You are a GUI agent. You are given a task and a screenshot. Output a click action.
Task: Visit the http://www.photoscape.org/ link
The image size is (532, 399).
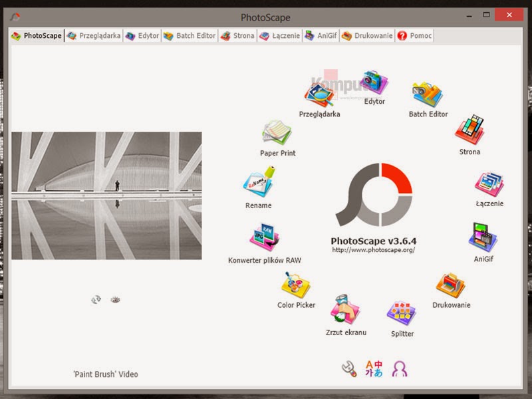pyautogui.click(x=373, y=250)
